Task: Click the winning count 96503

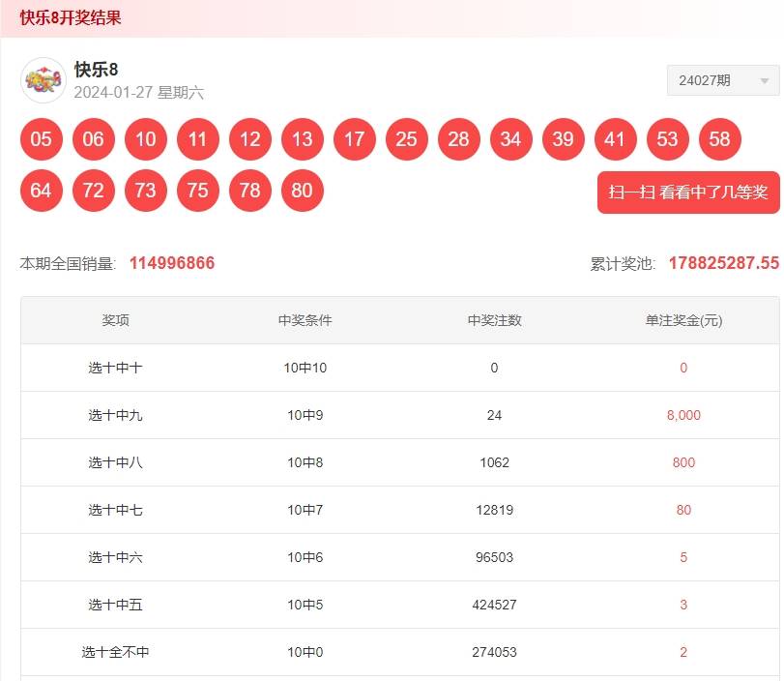Action: [x=495, y=557]
